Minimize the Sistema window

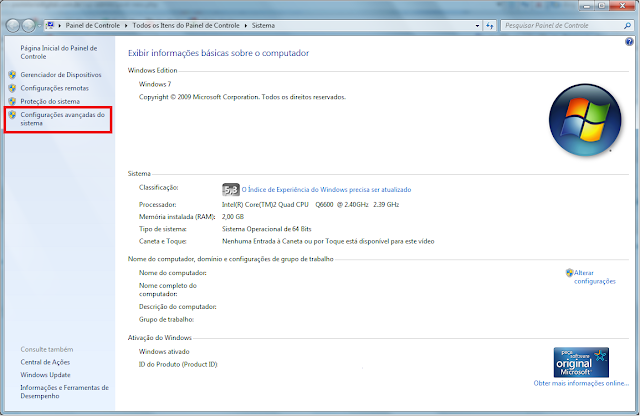tap(587, 6)
